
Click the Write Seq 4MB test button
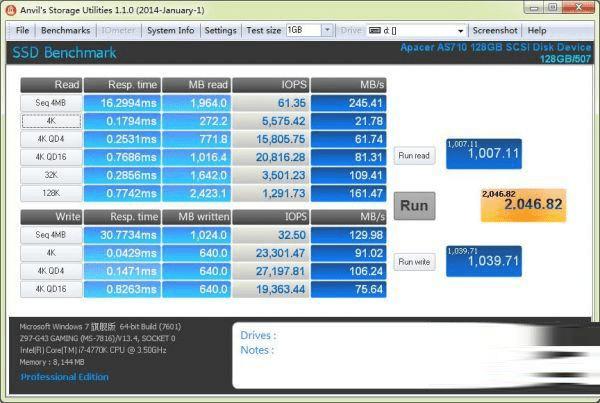click(51, 235)
